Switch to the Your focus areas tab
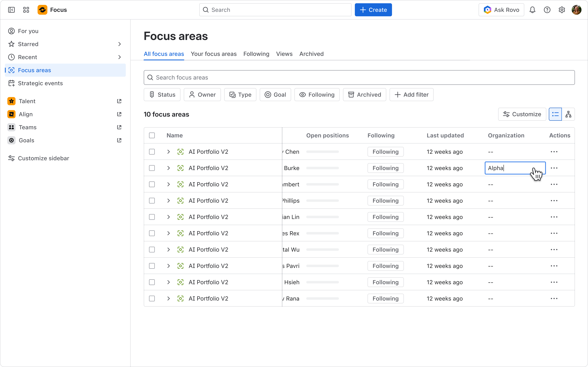The height and width of the screenshot is (367, 588). 214,54
